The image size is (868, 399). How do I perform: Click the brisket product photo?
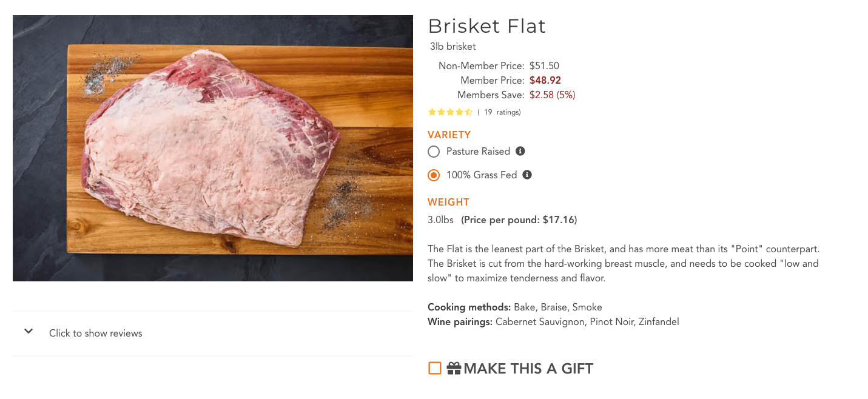click(212, 147)
